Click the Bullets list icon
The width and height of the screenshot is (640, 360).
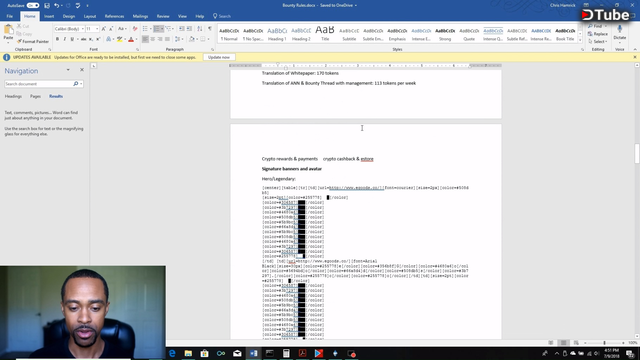click(145, 29)
